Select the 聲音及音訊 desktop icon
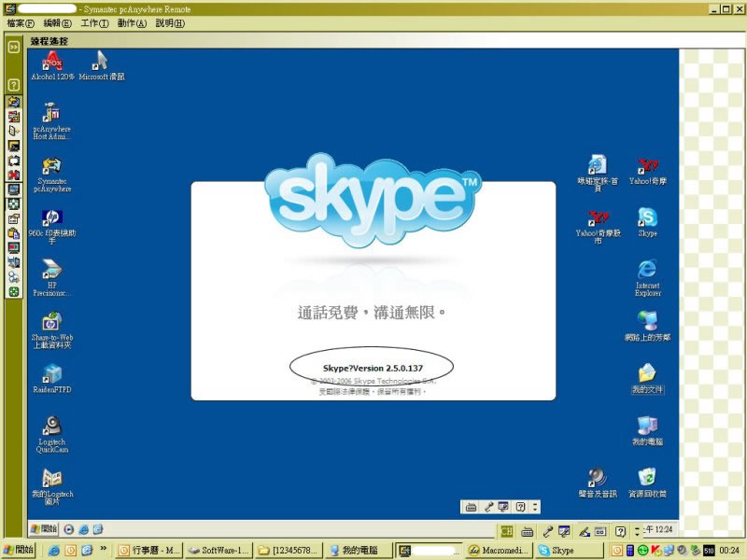The width and height of the screenshot is (747, 560). coord(598,483)
